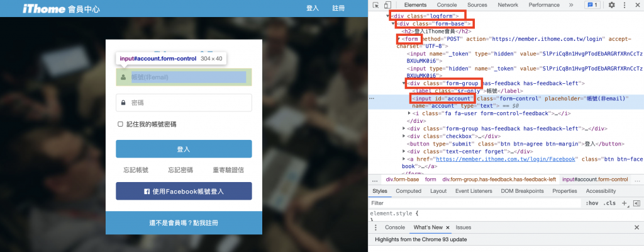The width and height of the screenshot is (644, 252).
Task: Activate the DevTools element inspector icon
Action: pos(375,5)
